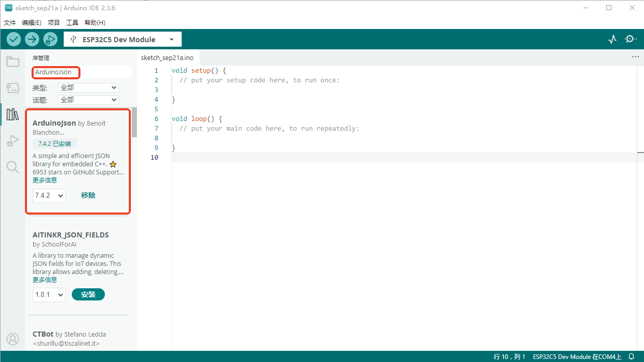Click the by SchoolForAI author text
Screen dimensions: 644x362
click(x=54, y=245)
